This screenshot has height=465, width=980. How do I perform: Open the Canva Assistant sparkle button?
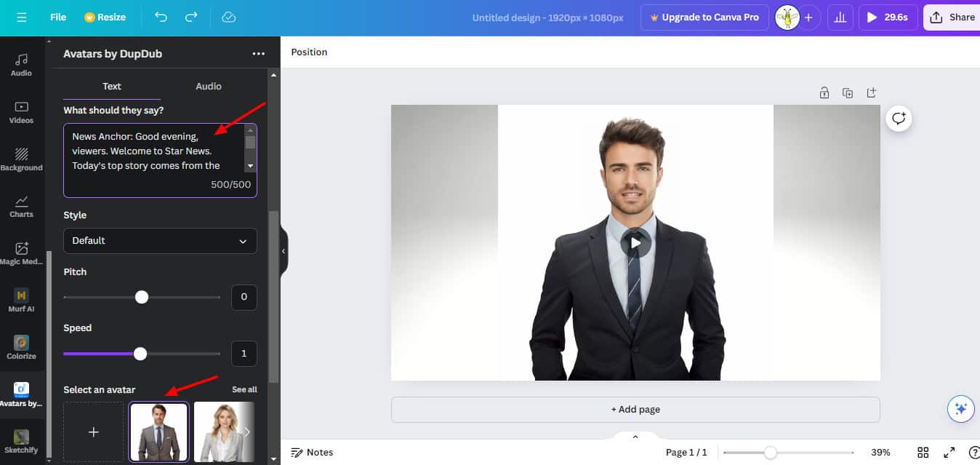point(960,409)
